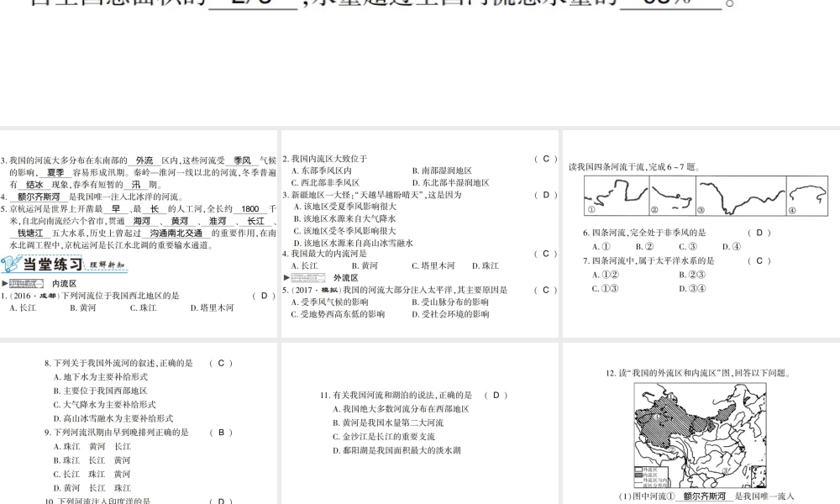Viewport: 840px width, 504px height.
Task: Select option C. 塔里木河 in question 4
Action: (x=433, y=265)
